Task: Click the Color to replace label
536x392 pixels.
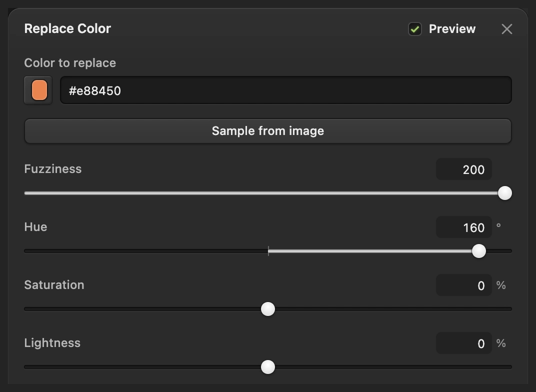Action: tap(70, 63)
